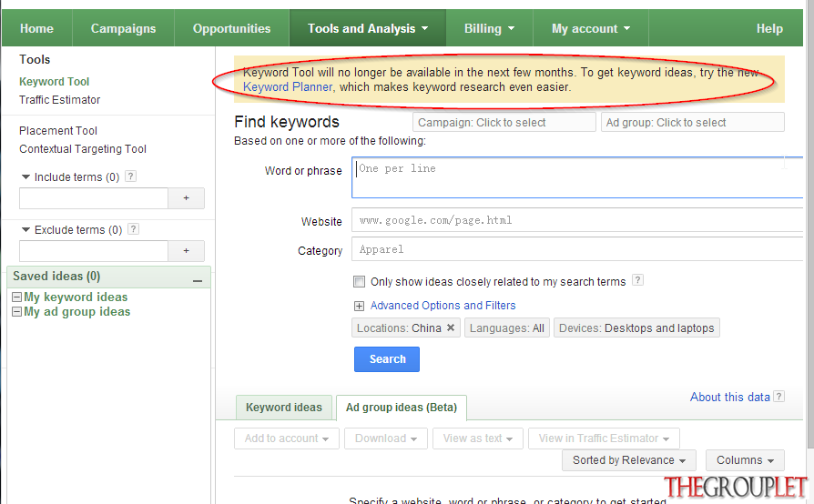Open View in Traffic Estimator dropdown
814x504 pixels.
[604, 438]
